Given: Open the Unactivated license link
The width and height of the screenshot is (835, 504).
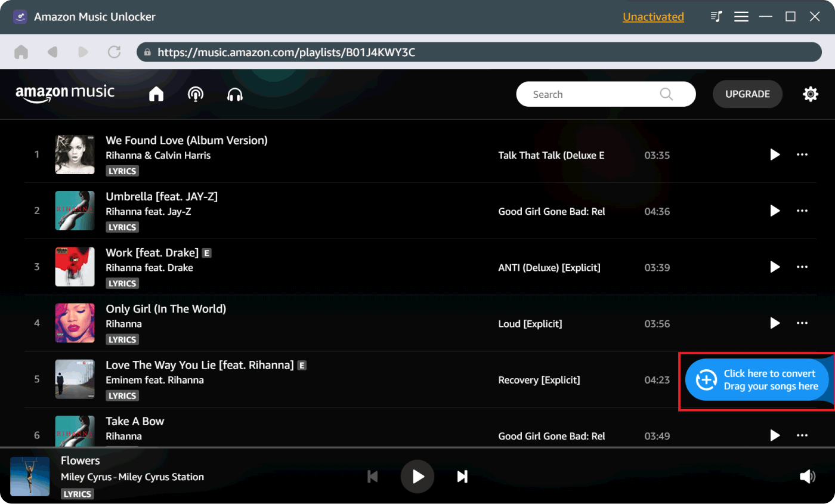Looking at the screenshot, I should [x=653, y=17].
